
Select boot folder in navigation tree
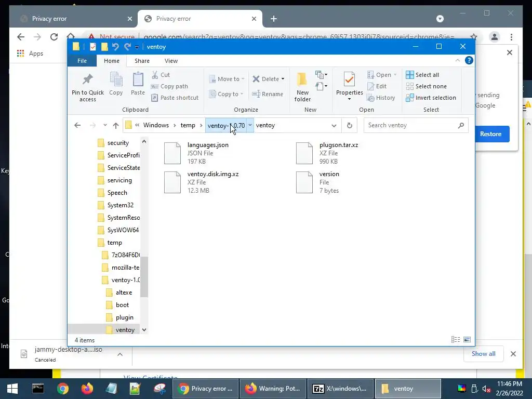(x=122, y=304)
